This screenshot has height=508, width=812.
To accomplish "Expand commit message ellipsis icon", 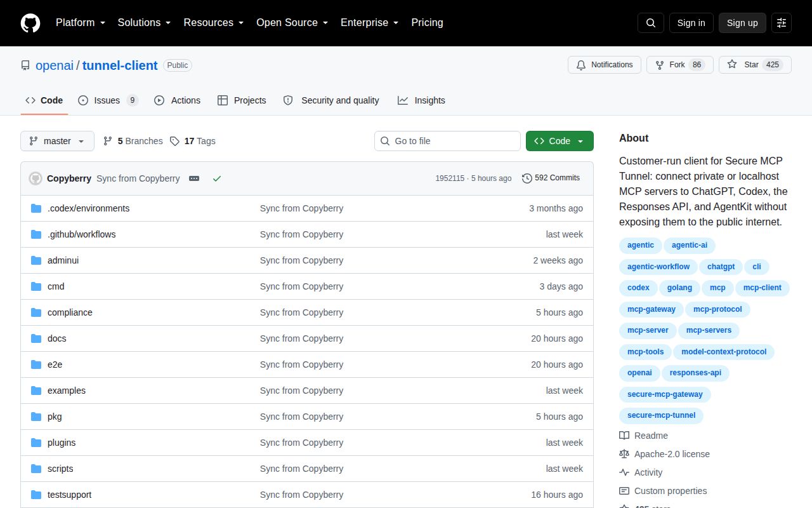I will point(194,178).
